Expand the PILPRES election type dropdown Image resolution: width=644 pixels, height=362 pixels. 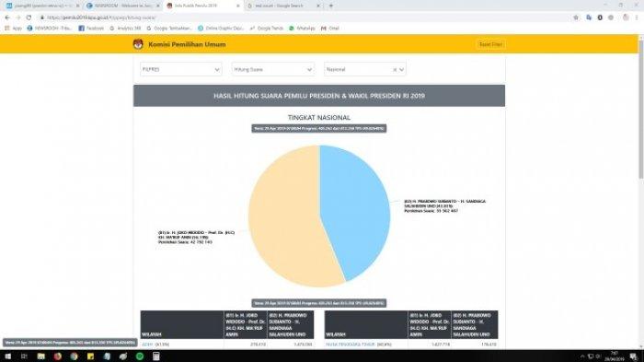180,69
